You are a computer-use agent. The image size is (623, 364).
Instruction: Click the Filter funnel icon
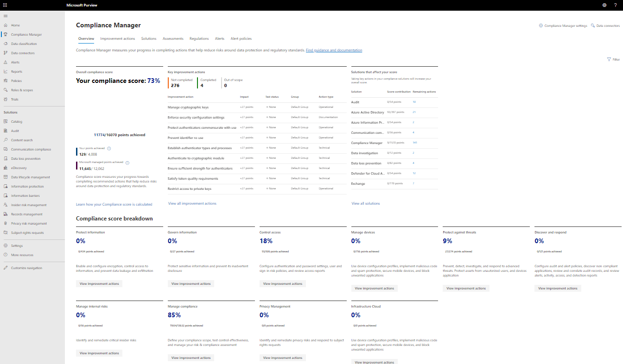pos(609,59)
